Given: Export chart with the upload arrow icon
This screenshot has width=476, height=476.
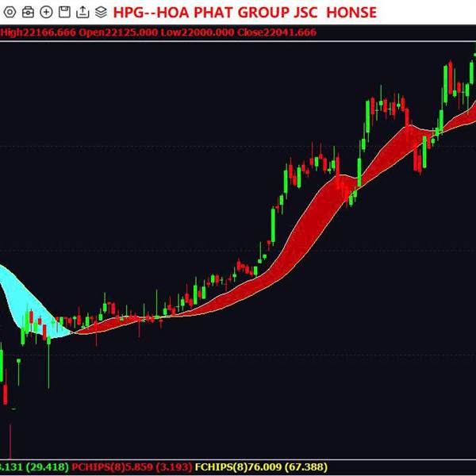Looking at the screenshot, I should pyautogui.click(x=83, y=13).
